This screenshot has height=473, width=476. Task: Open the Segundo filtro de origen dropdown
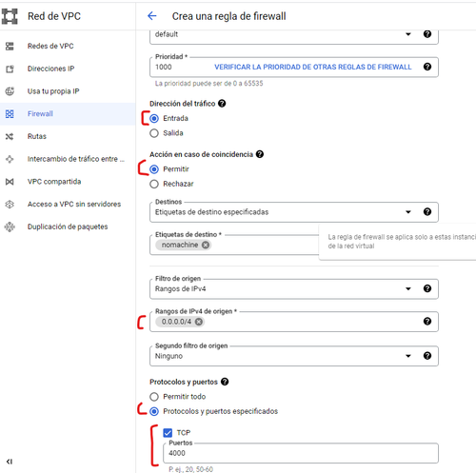[x=294, y=356]
